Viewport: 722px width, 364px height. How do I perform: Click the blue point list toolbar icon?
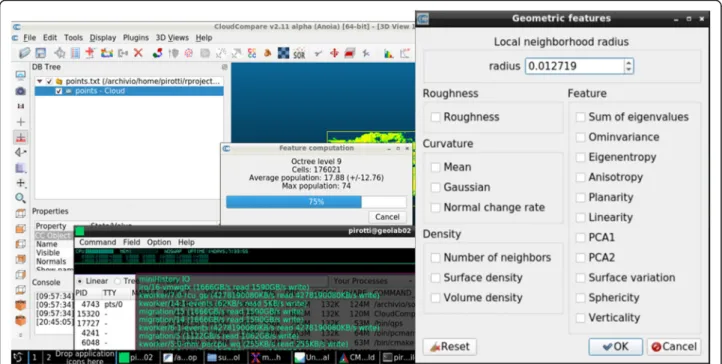(75, 53)
